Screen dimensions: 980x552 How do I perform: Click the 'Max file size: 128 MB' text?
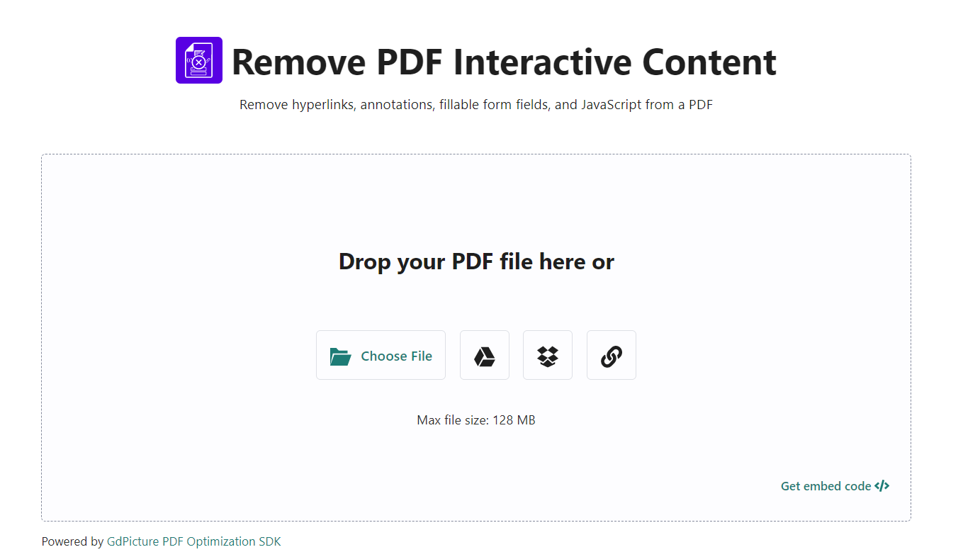pos(476,419)
